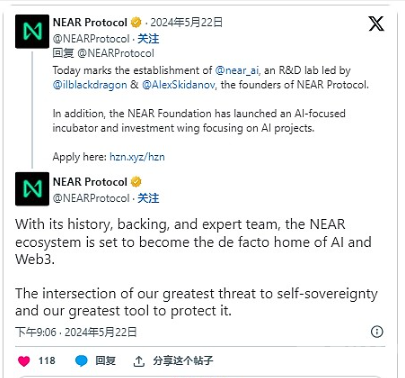Like the tweet with the heart icon
Viewport: 405px width, 378px height.
(24, 361)
